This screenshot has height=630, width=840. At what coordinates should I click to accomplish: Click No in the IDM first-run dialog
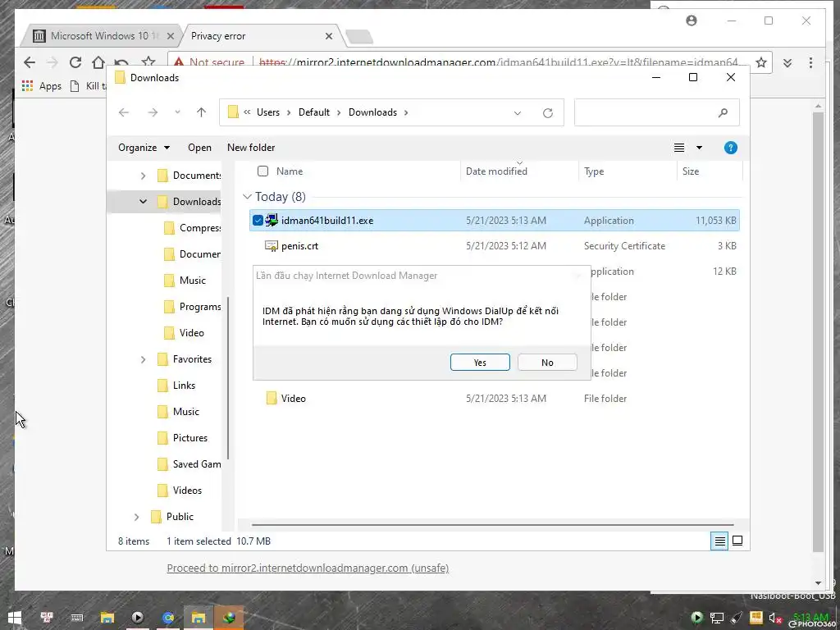[x=547, y=362]
